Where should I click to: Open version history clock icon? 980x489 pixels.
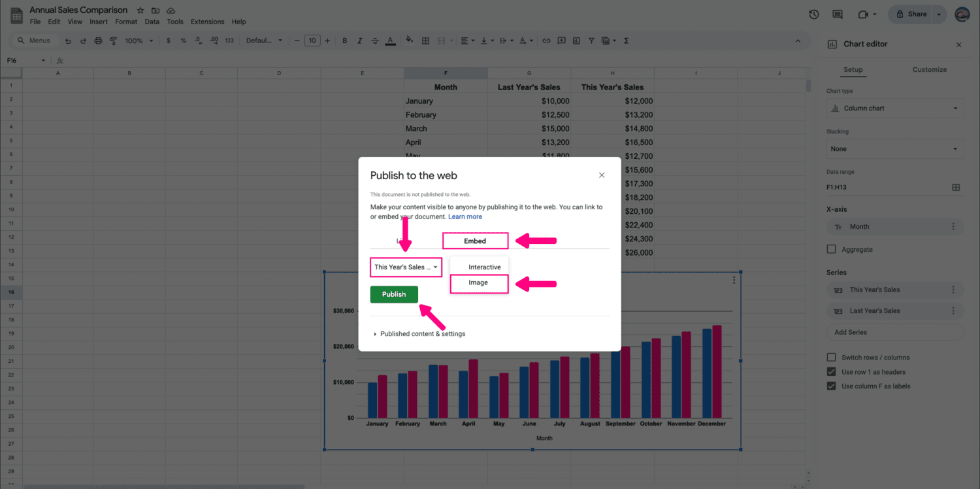813,14
